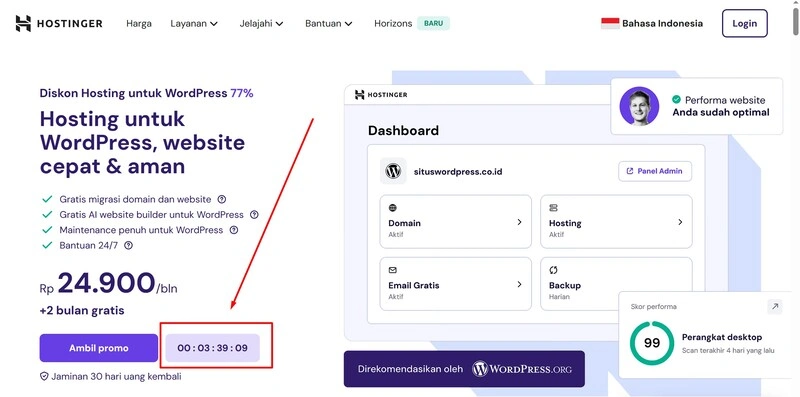This screenshot has width=800, height=397.
Task: Show info tooltip for Maintenance penuh
Action: [234, 230]
